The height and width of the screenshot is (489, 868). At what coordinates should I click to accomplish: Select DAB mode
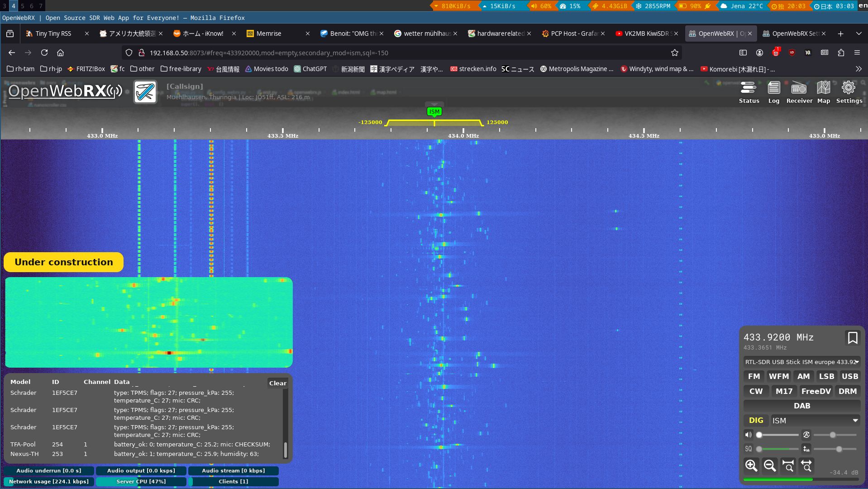(x=802, y=406)
